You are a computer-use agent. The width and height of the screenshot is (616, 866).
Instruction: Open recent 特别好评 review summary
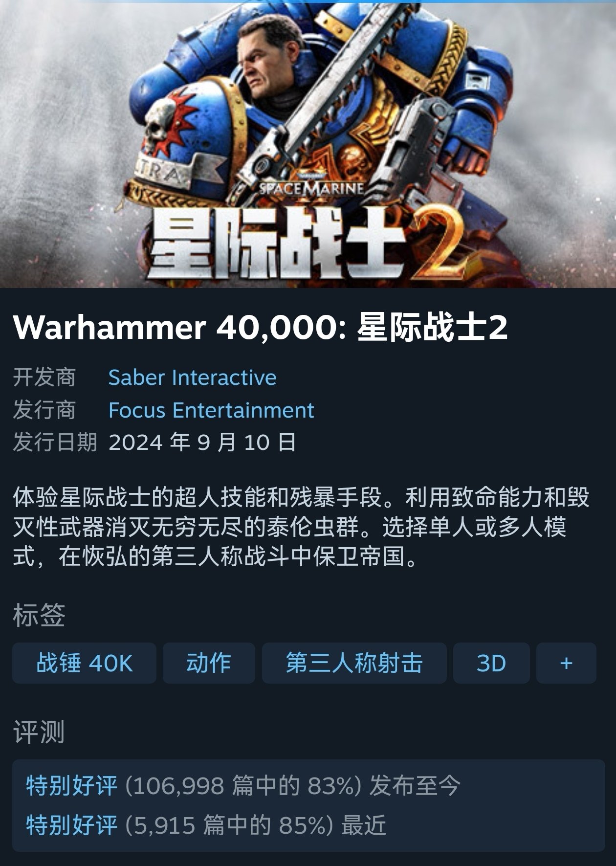(x=72, y=825)
